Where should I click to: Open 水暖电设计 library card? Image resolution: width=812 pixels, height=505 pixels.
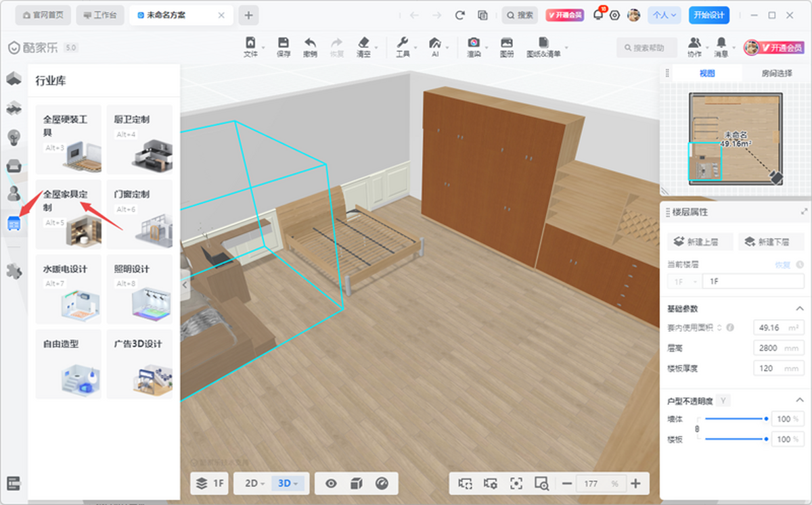68,289
